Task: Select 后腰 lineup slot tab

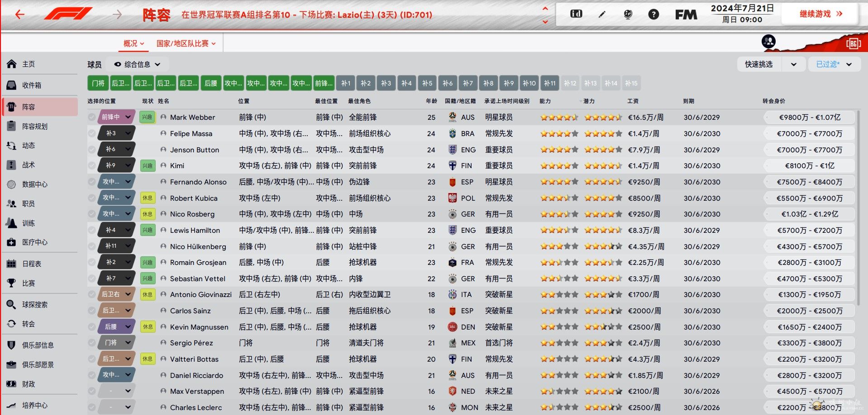Action: tap(211, 83)
